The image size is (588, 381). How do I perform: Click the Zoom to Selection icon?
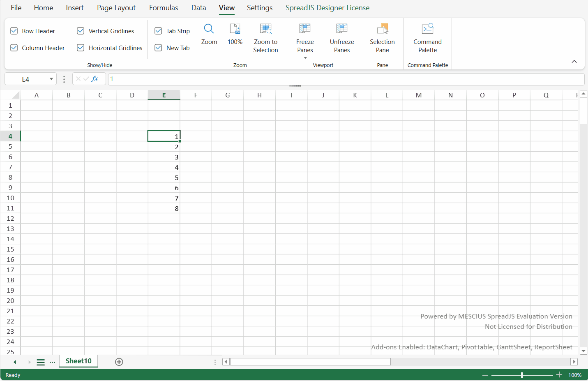(265, 29)
